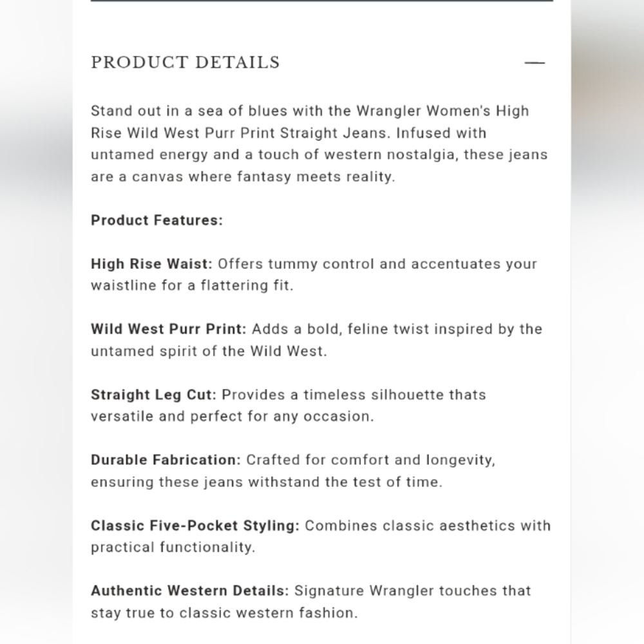Click the Wild West Purr Print label
This screenshot has height=644, width=644.
(168, 329)
